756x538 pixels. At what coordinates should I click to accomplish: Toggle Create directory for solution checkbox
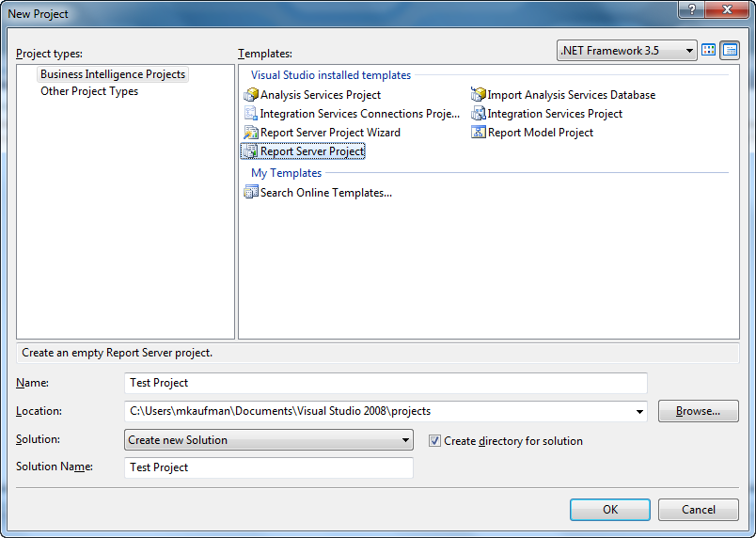(x=434, y=440)
